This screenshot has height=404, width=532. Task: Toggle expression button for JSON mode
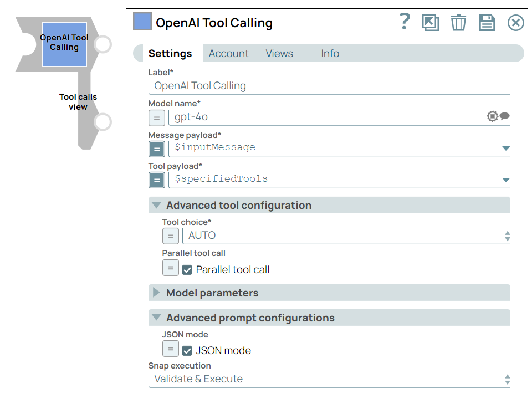tap(171, 349)
